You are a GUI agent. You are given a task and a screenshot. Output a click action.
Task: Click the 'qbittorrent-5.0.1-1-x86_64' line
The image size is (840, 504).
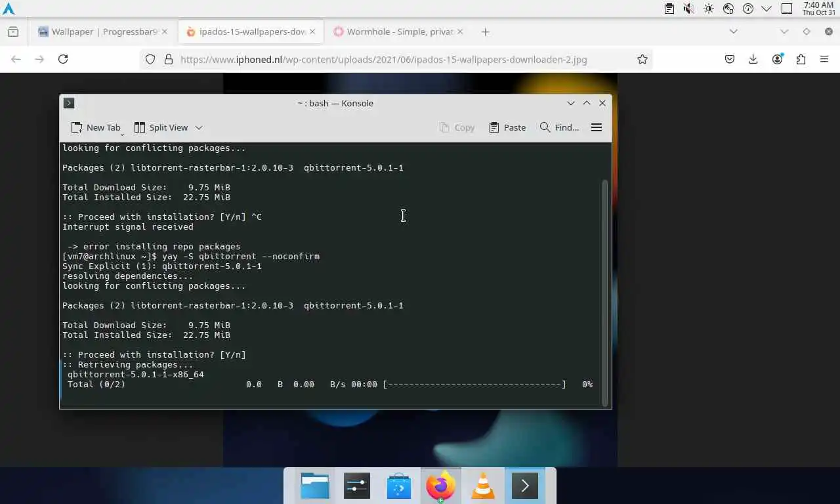pyautogui.click(x=136, y=375)
